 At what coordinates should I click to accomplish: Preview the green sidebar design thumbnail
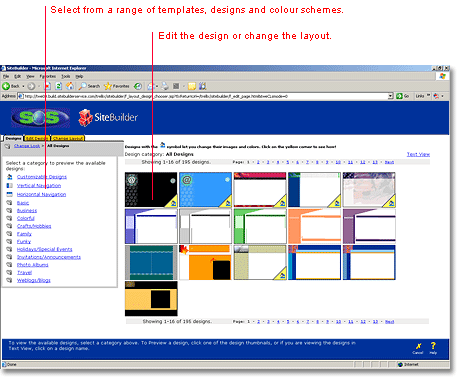tap(260, 226)
